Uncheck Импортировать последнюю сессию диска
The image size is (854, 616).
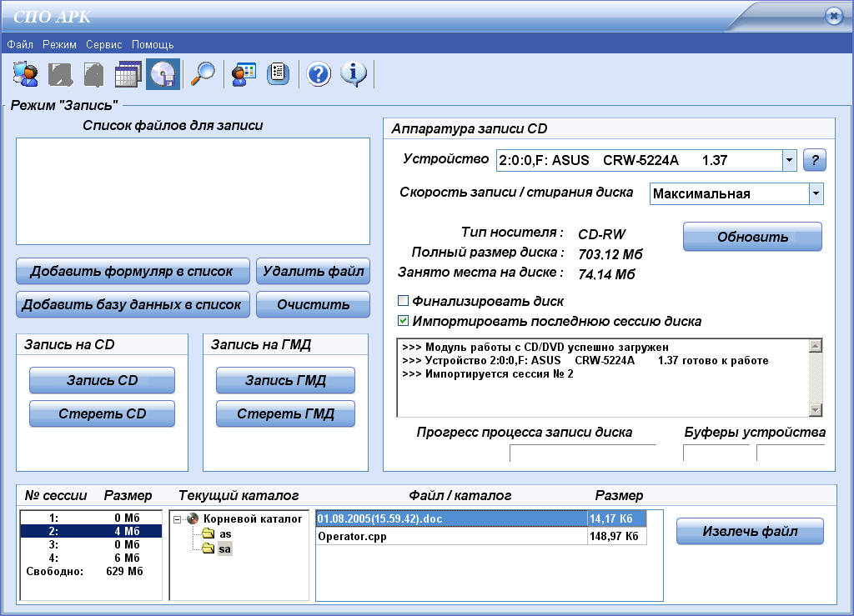click(x=404, y=321)
